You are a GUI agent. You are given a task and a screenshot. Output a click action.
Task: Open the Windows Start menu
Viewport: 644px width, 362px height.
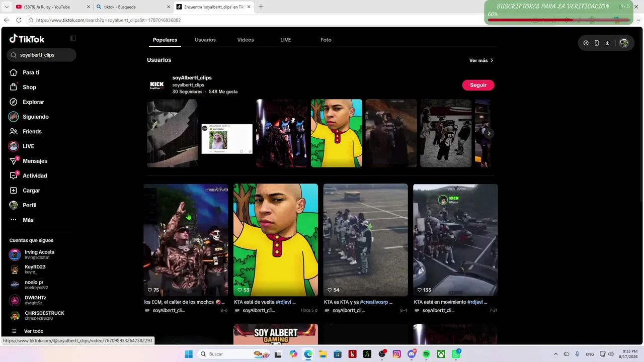pos(189,354)
